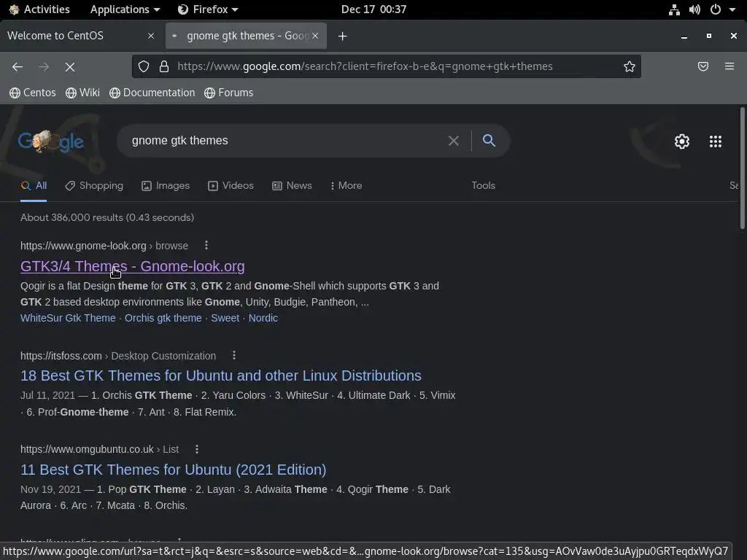Open 11 Best GTK Themes (2021 Edition) result

[174, 470]
